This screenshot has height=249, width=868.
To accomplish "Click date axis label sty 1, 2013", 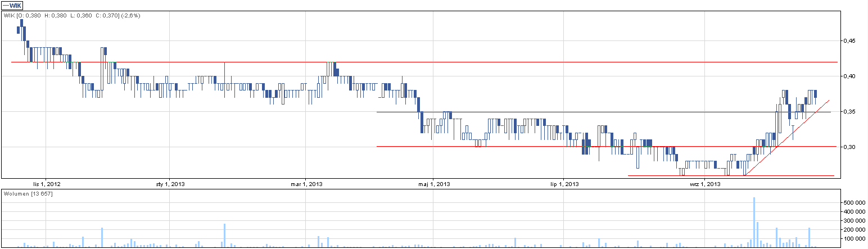I will pos(170,184).
